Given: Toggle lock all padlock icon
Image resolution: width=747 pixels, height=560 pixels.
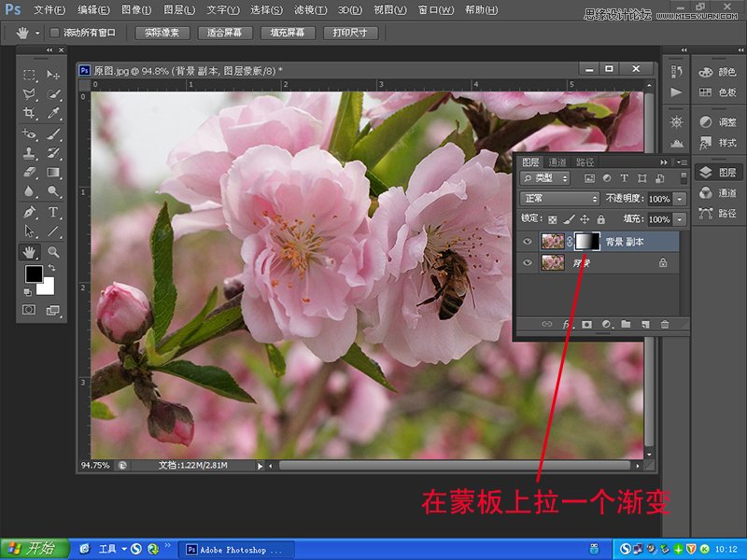Looking at the screenshot, I should (x=601, y=219).
